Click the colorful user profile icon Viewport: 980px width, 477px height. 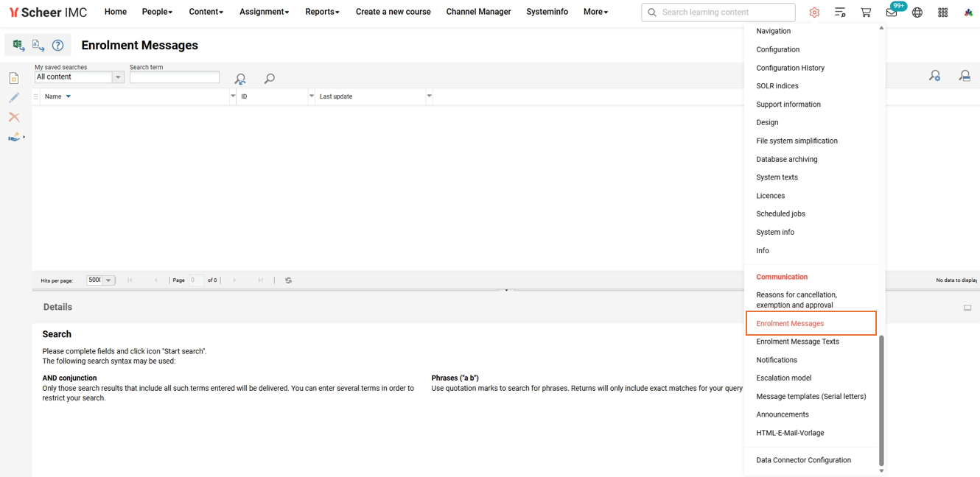[968, 13]
